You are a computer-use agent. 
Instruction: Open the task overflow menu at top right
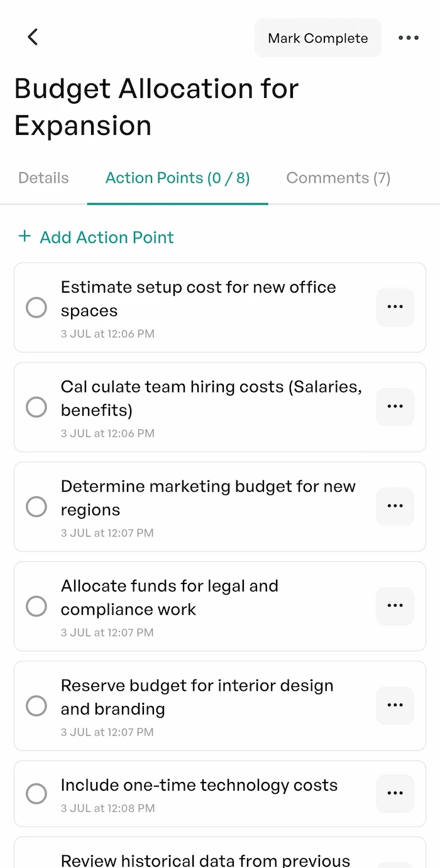coord(409,38)
